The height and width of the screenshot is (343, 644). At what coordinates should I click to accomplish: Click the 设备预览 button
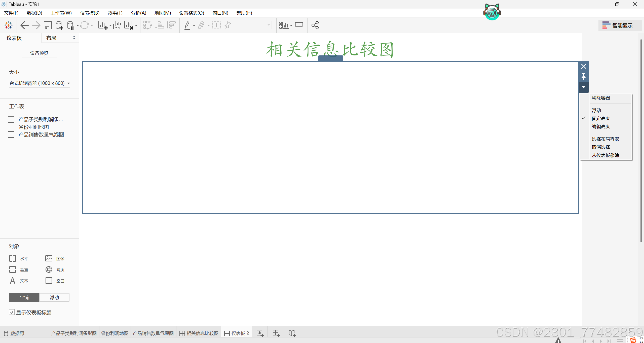39,53
